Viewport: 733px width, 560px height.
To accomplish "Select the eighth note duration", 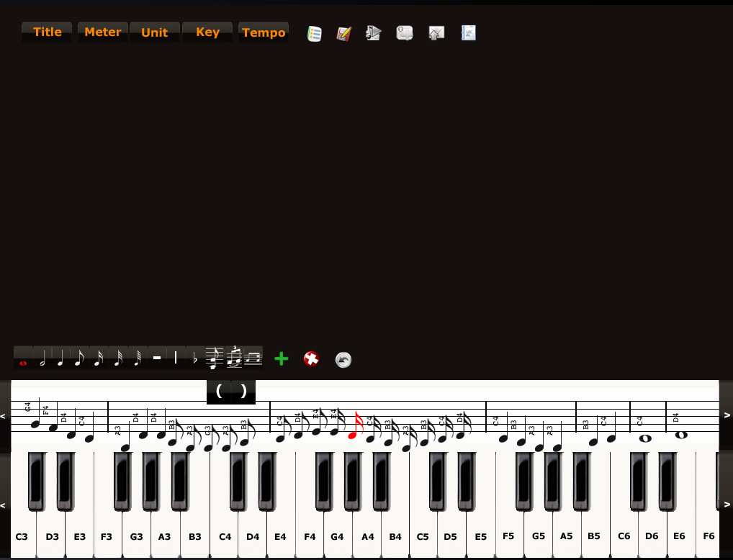I will (78, 359).
